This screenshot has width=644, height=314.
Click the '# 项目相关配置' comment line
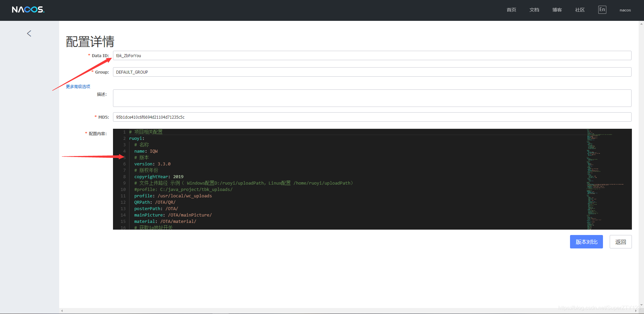coord(146,132)
